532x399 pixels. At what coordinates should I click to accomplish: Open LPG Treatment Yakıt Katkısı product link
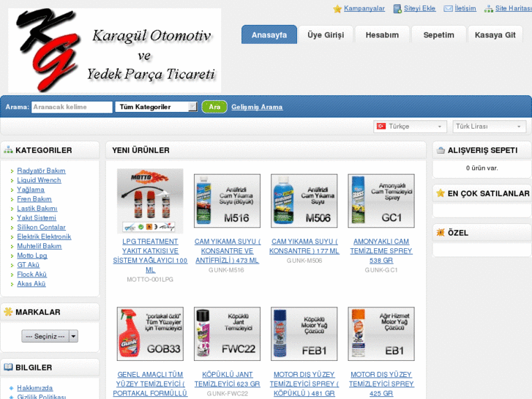pos(150,256)
